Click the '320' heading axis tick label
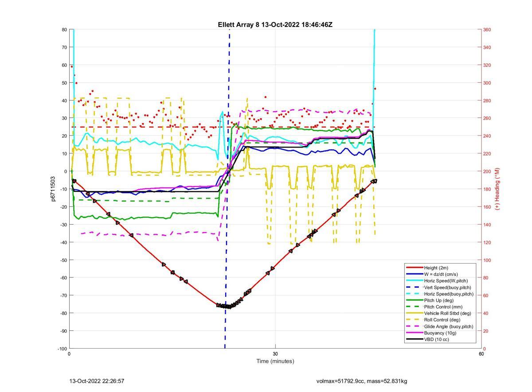Image resolution: width=532 pixels, height=392 pixels. (487, 65)
